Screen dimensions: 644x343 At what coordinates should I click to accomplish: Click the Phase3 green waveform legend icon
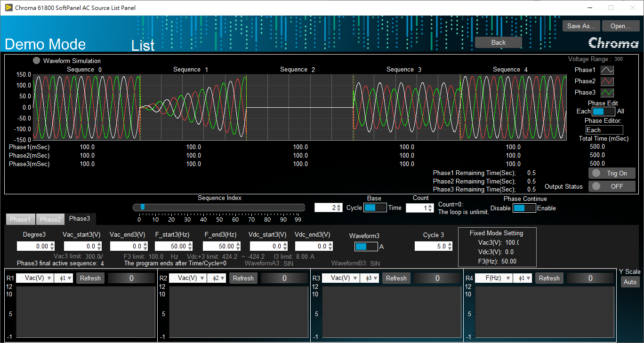(607, 93)
